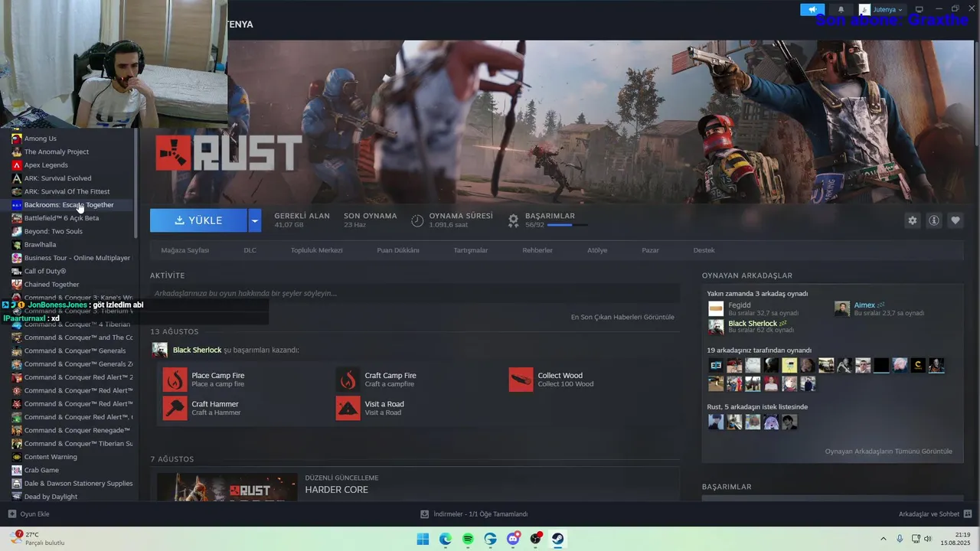
Task: Open the Atölye tab
Action: (x=597, y=250)
